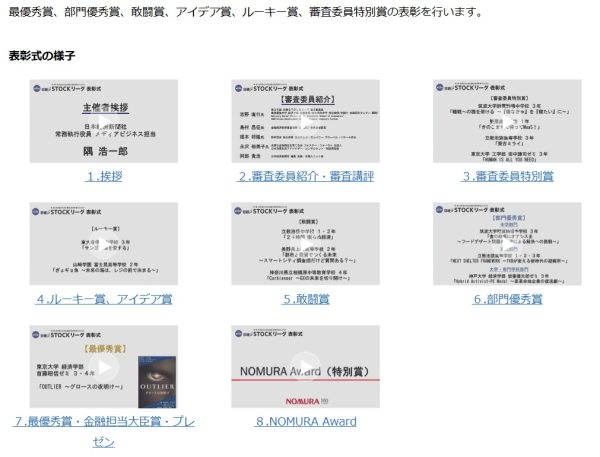Click the '2.審査委員紹介・審査講評' link
Viewport: 600px width, 457px height.
pos(305,176)
